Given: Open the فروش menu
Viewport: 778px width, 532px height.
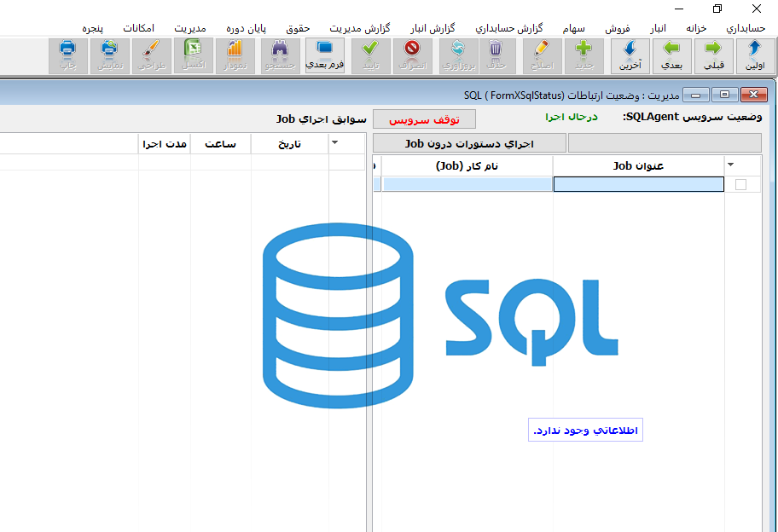Looking at the screenshot, I should point(618,28).
